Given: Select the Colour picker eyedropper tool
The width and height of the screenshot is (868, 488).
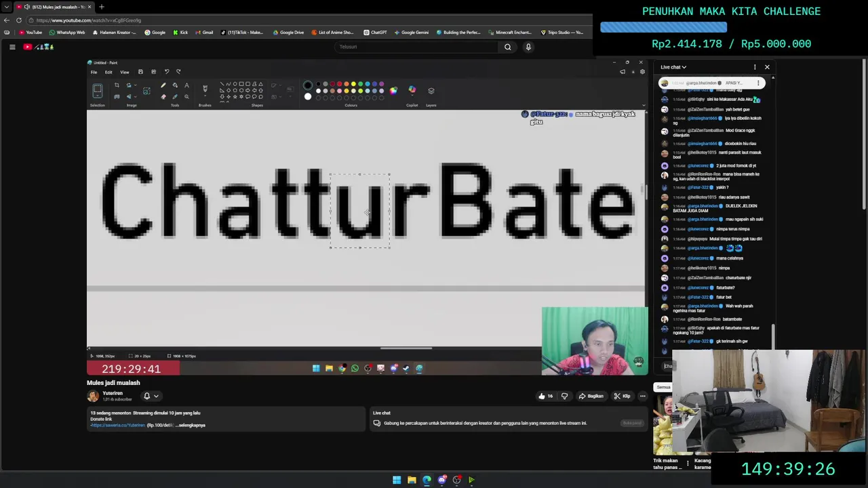Looking at the screenshot, I should point(175,97).
